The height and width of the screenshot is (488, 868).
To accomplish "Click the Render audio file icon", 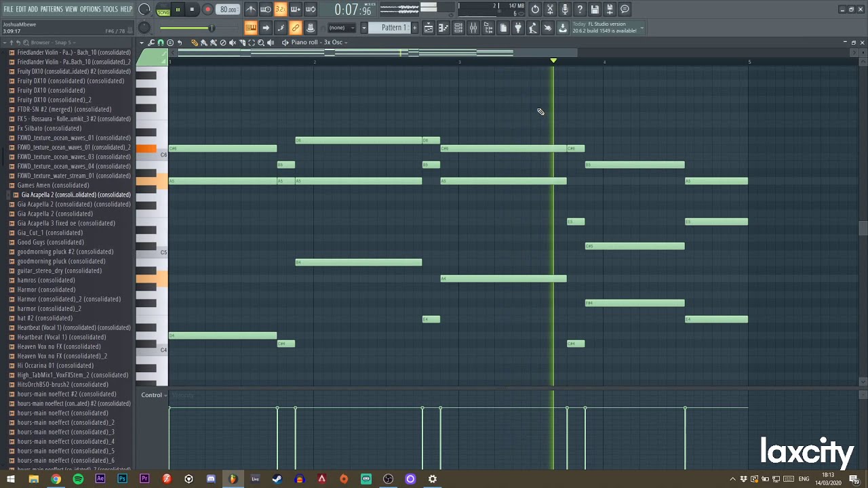I will [x=610, y=9].
